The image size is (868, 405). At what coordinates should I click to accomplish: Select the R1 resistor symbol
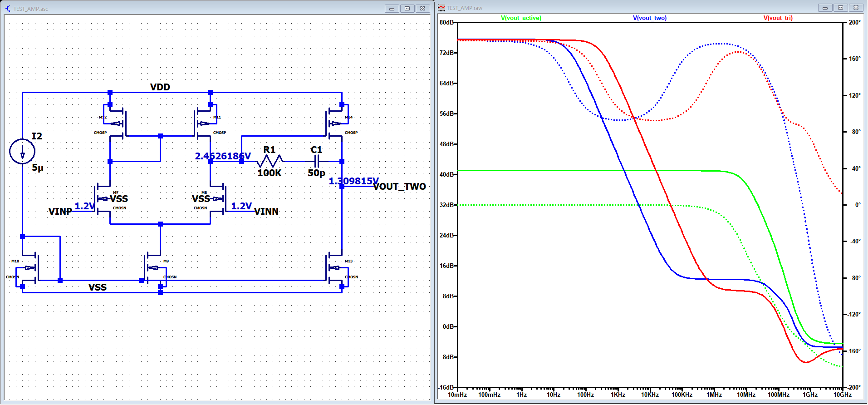click(x=270, y=161)
